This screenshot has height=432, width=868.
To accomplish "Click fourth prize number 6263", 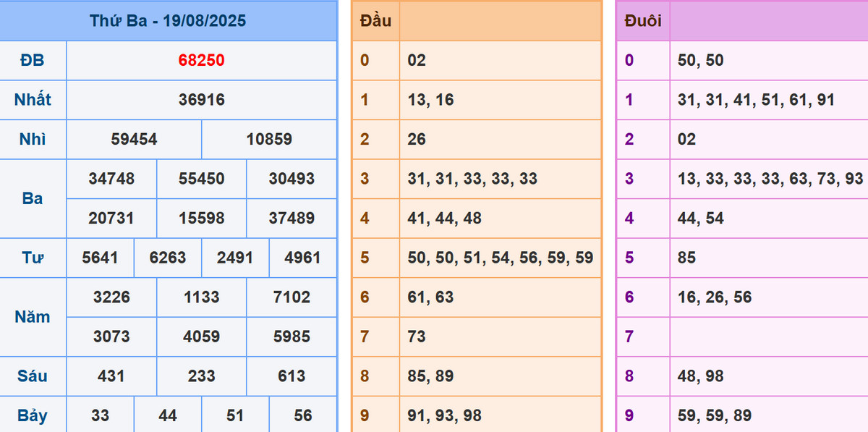I will click(168, 258).
